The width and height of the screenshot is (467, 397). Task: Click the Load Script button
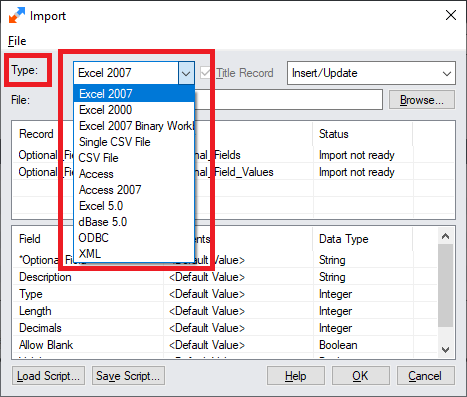click(x=48, y=376)
